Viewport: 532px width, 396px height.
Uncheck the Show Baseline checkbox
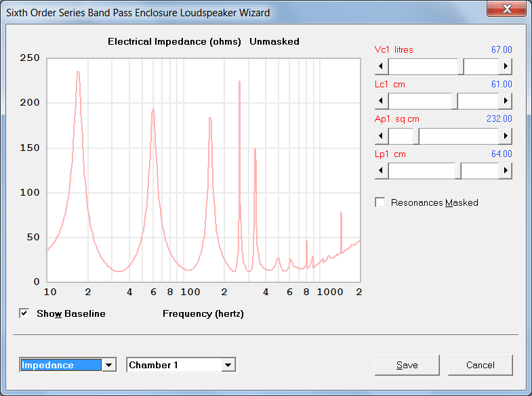tap(24, 313)
